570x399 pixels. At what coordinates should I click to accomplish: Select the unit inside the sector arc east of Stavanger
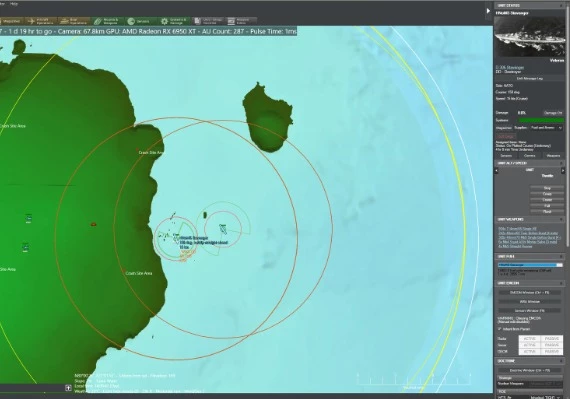click(223, 229)
